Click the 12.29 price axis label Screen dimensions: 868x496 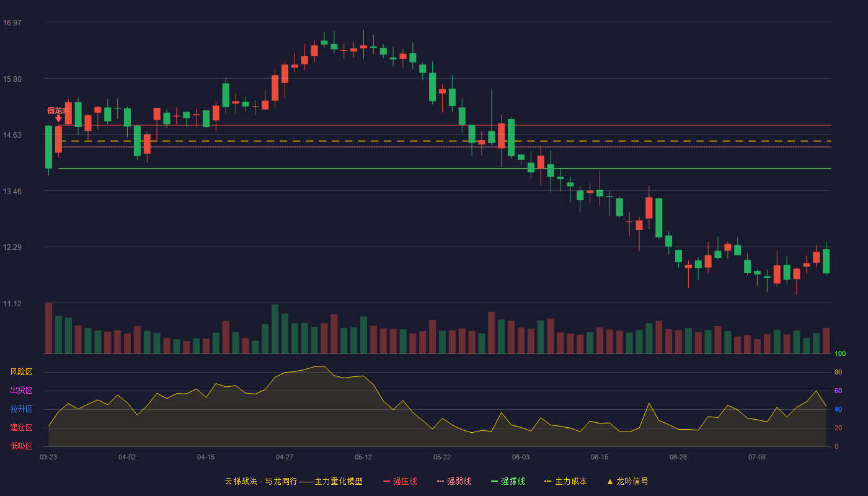pyautogui.click(x=12, y=247)
